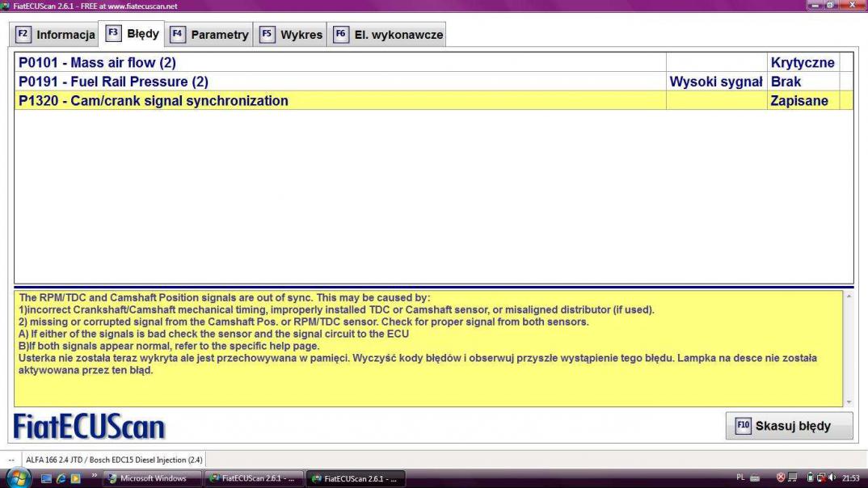The width and height of the screenshot is (868, 488).
Task: Click the third quick launch icon
Action: tap(75, 478)
